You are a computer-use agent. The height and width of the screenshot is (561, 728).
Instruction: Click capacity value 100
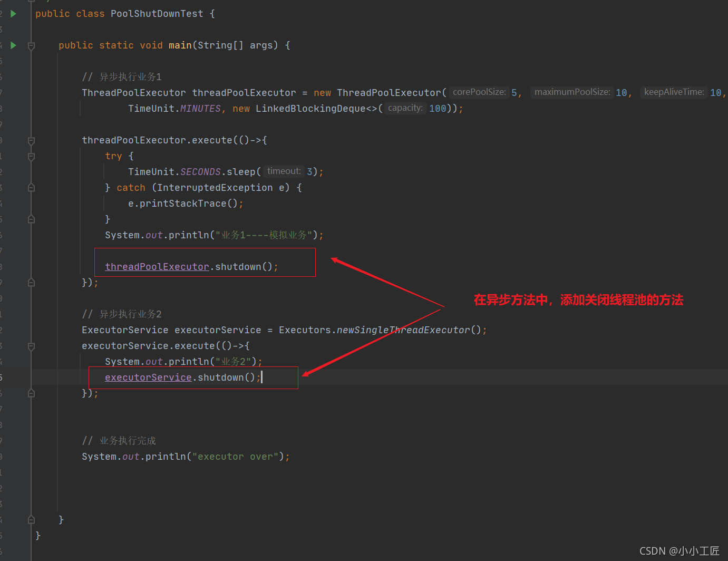coord(438,109)
